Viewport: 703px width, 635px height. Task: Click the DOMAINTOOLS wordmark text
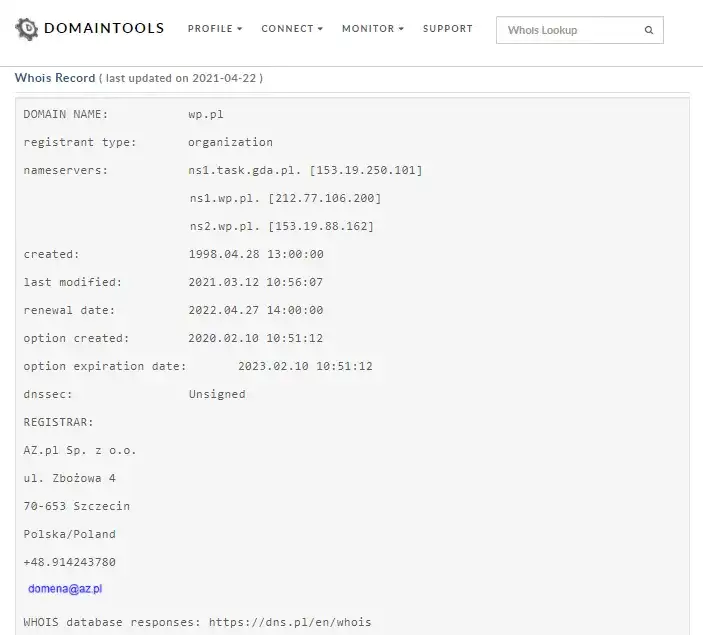coord(104,29)
